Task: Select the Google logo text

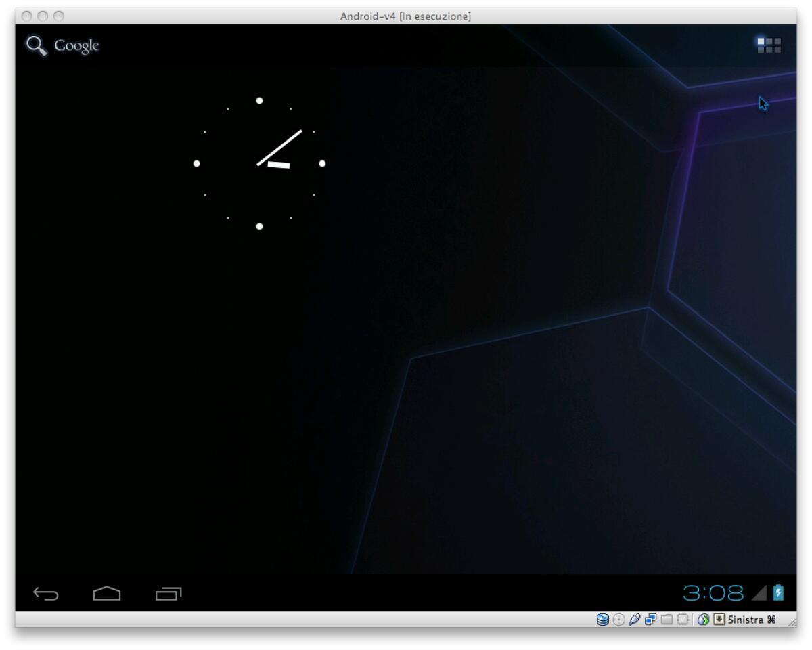Action: click(x=76, y=46)
